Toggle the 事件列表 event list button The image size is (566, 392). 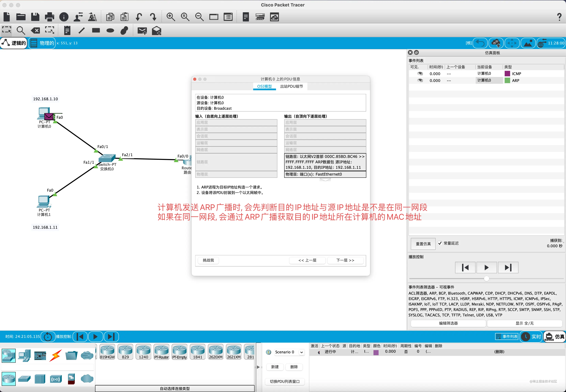click(x=507, y=336)
